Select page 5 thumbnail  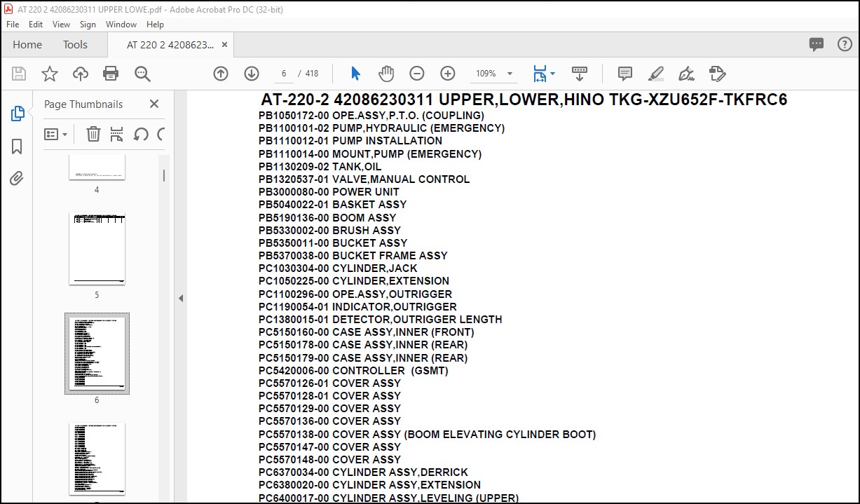click(x=97, y=249)
